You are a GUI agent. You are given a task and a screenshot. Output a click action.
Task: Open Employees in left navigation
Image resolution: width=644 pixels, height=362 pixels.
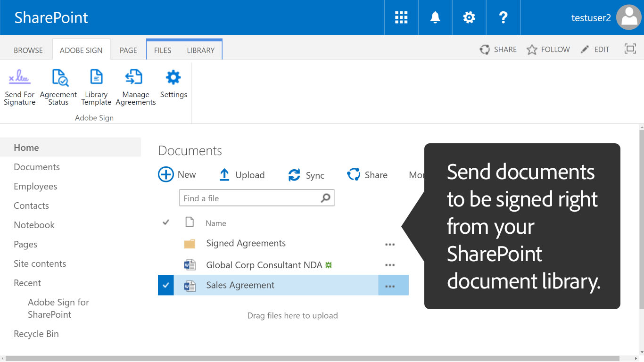point(35,187)
